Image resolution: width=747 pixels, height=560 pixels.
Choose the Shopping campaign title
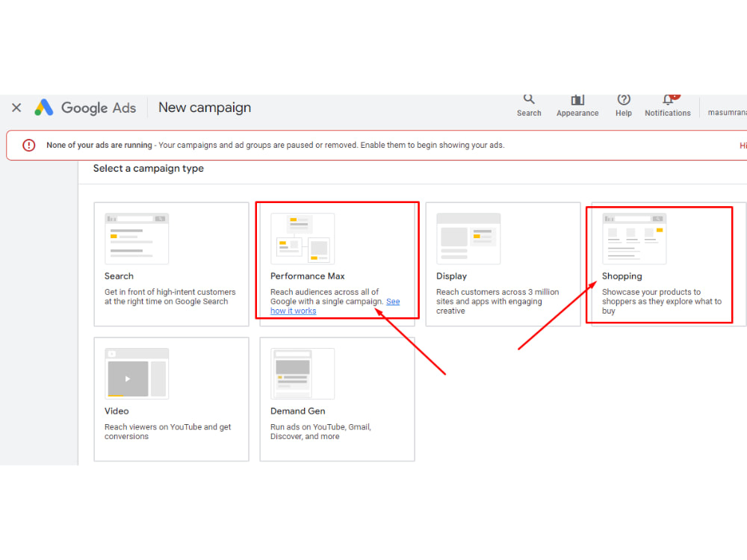point(622,276)
